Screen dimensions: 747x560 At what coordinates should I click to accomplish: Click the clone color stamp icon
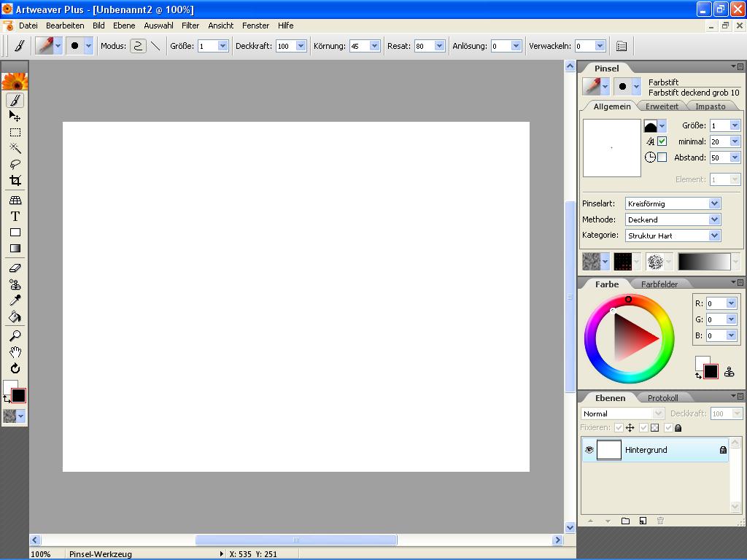[x=729, y=372]
